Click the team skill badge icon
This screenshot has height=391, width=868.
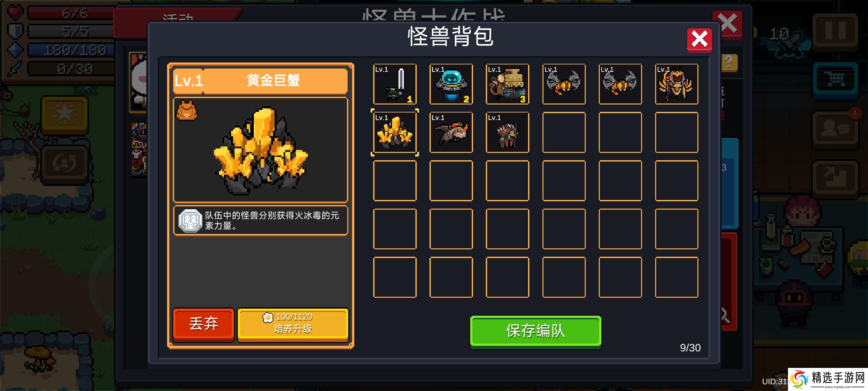click(x=190, y=220)
